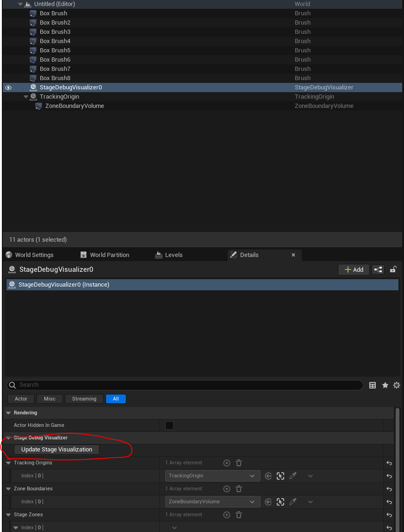Switch to the Levels tab

[174, 255]
